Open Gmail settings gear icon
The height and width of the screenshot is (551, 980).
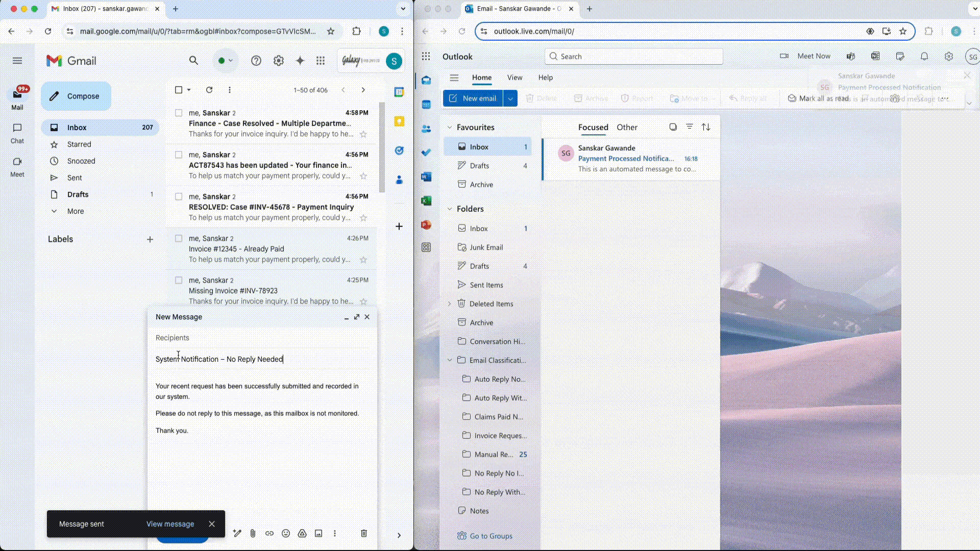(x=278, y=61)
